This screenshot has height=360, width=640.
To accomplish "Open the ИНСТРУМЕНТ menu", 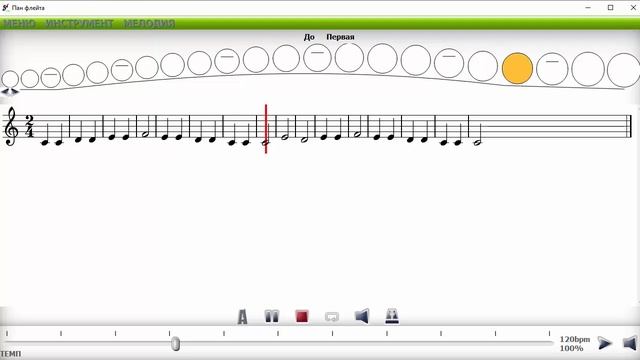I will pyautogui.click(x=79, y=23).
